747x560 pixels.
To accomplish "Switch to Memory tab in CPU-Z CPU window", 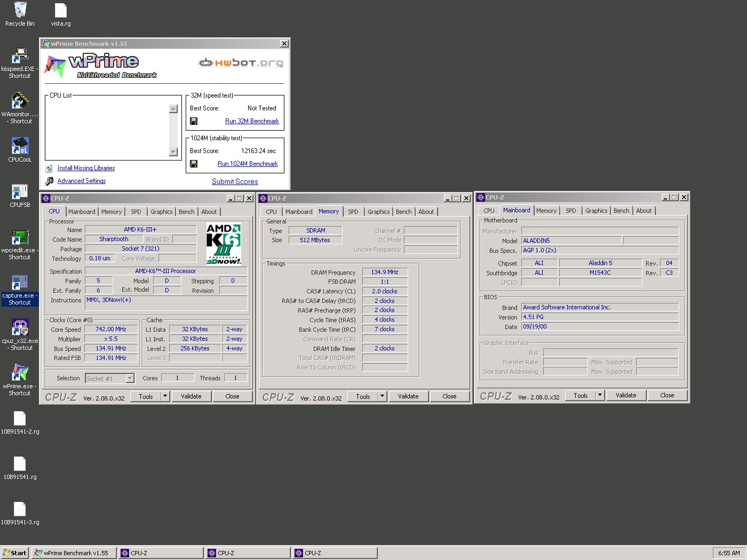I will 112,212.
